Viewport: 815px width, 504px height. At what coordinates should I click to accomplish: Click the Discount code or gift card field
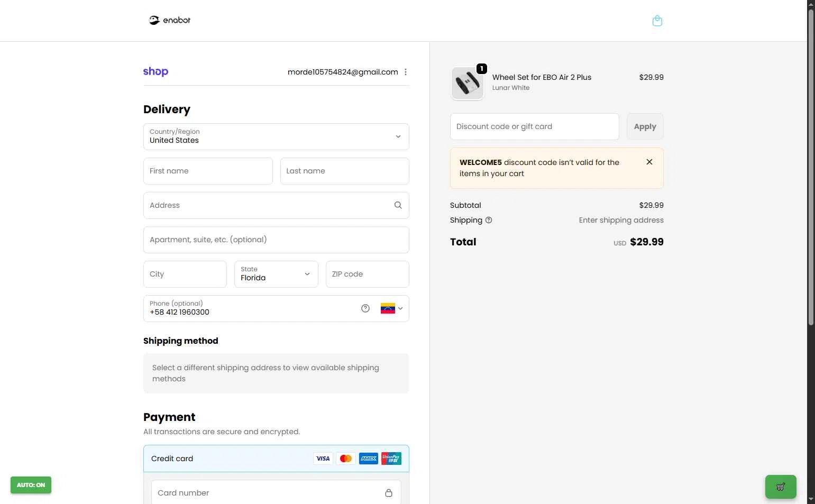(535, 126)
